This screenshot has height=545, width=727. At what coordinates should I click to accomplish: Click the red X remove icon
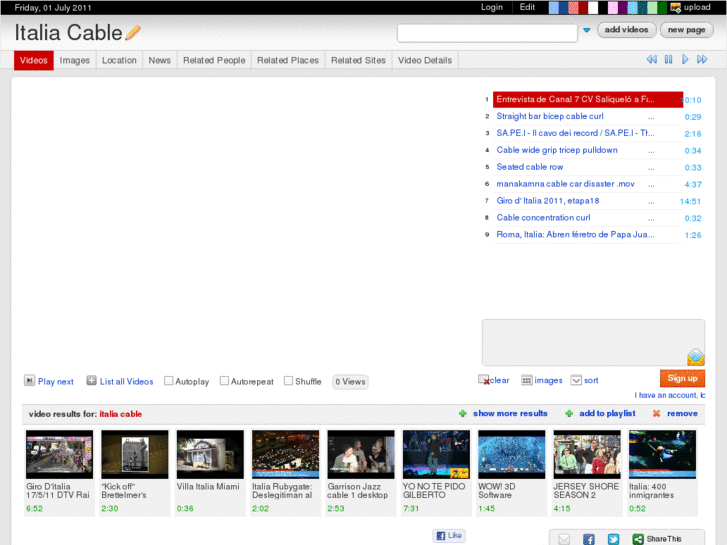(x=656, y=413)
